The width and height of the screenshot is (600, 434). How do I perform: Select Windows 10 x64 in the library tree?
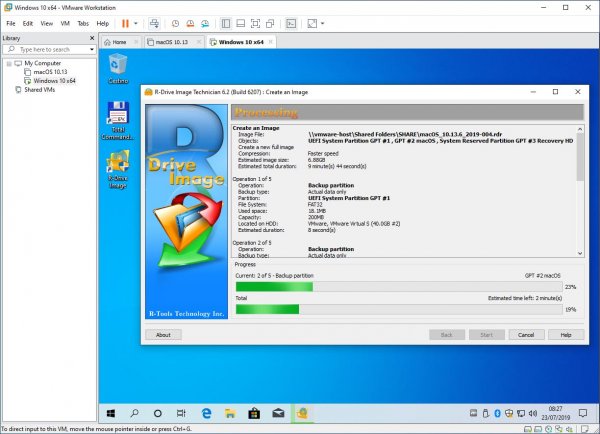click(x=54, y=81)
